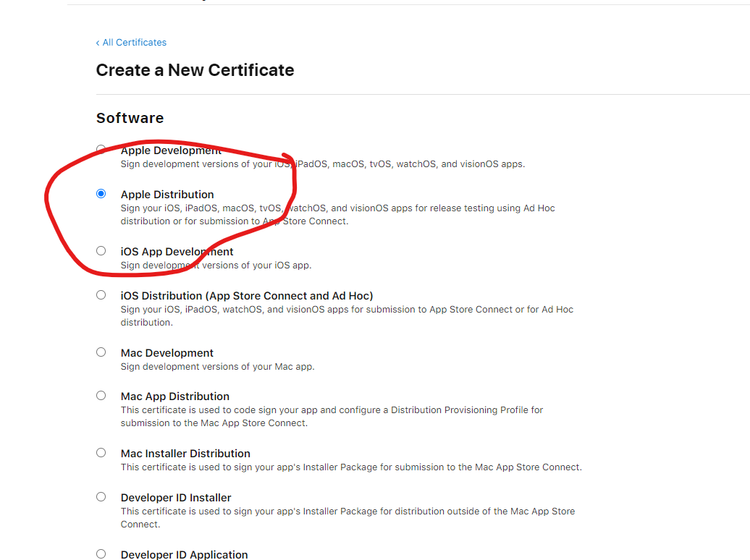Select the Apple Distribution radio button

pos(101,194)
